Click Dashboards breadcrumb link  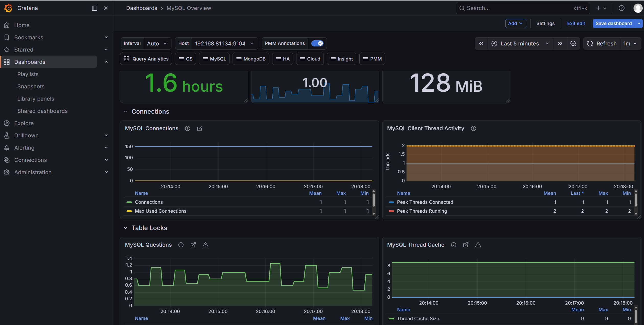[142, 8]
